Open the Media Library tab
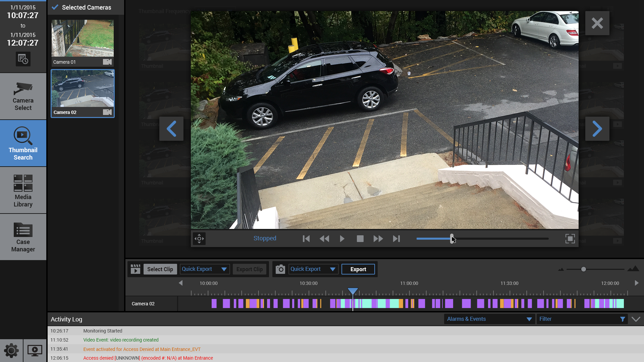The height and width of the screenshot is (362, 644). [23, 190]
